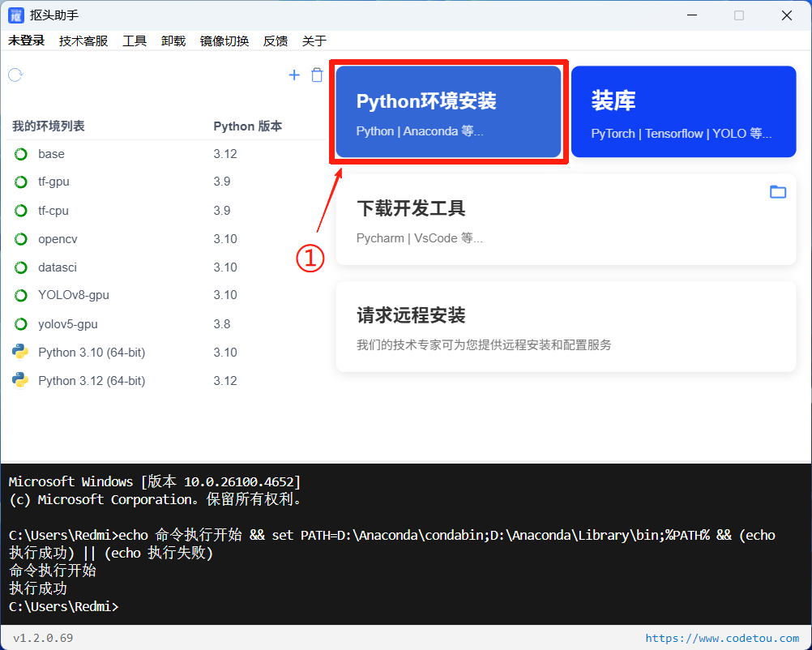The image size is (812, 650).
Task: Select the datasci environment row
Action: 165,267
